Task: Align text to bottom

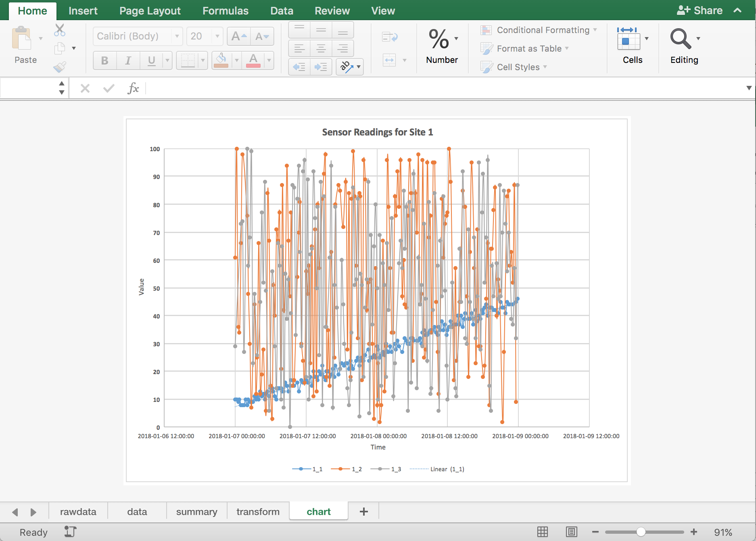Action: tap(343, 30)
